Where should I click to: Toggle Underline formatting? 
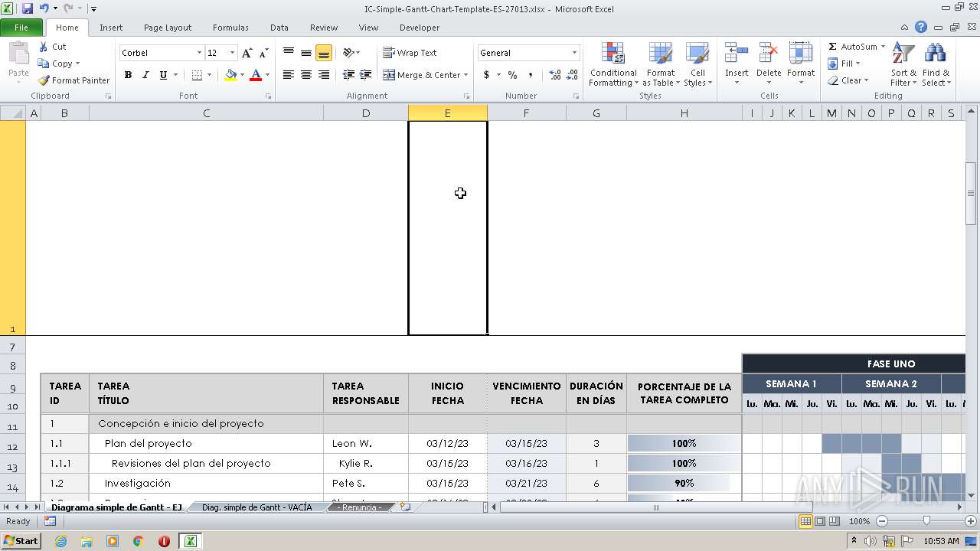click(x=163, y=75)
